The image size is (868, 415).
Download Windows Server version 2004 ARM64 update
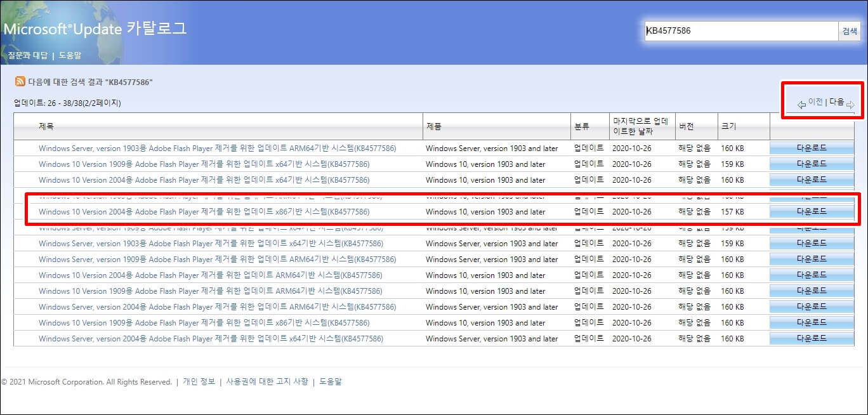(812, 306)
